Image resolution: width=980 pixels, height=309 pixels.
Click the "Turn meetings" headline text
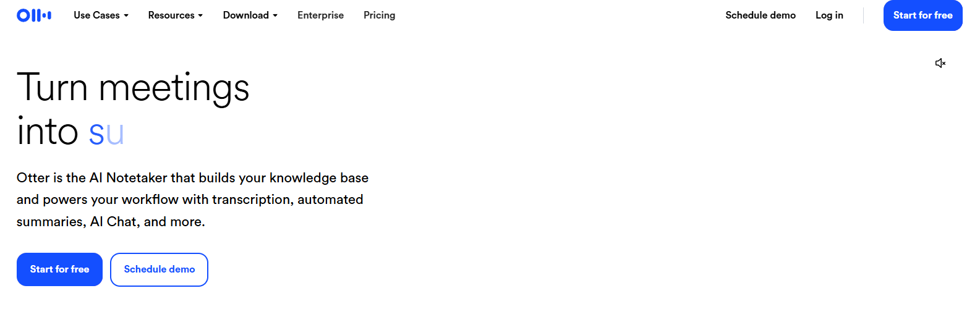(133, 88)
